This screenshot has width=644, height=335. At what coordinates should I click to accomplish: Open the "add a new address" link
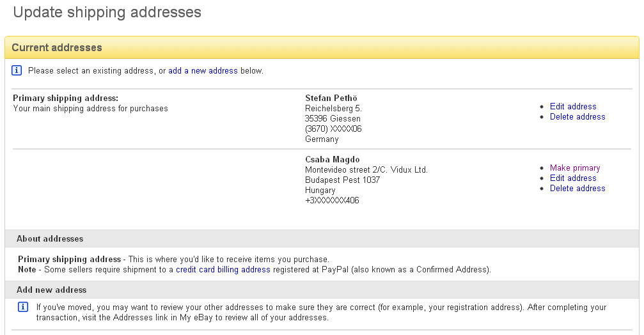point(203,71)
